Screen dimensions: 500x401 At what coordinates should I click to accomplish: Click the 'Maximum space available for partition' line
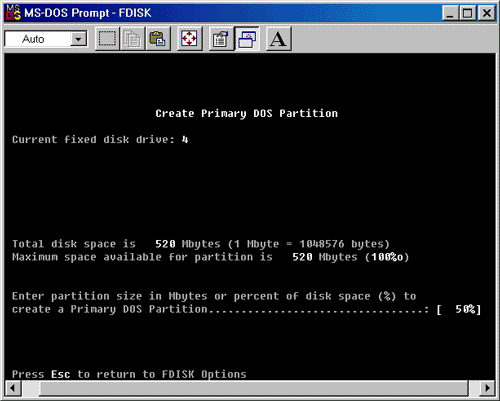[210, 257]
